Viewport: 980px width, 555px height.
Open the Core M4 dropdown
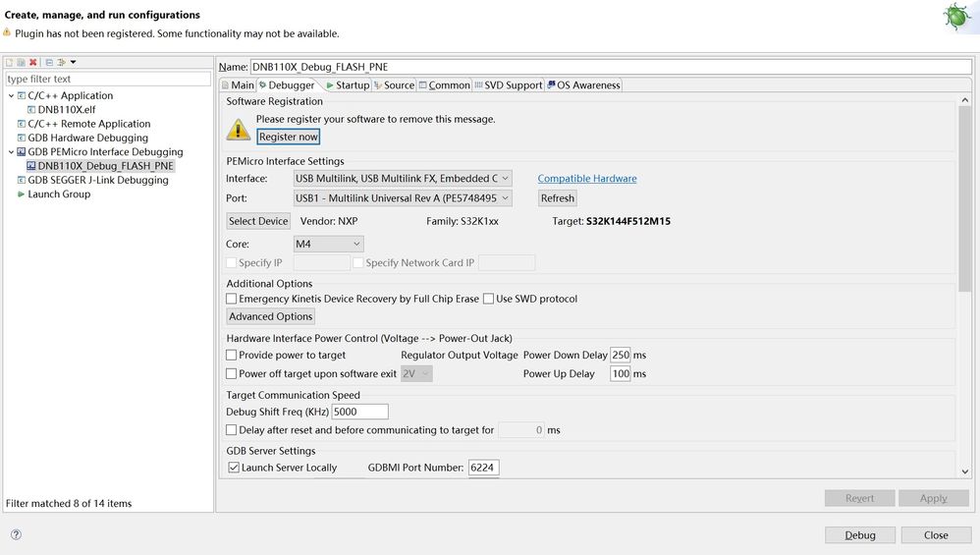(328, 244)
